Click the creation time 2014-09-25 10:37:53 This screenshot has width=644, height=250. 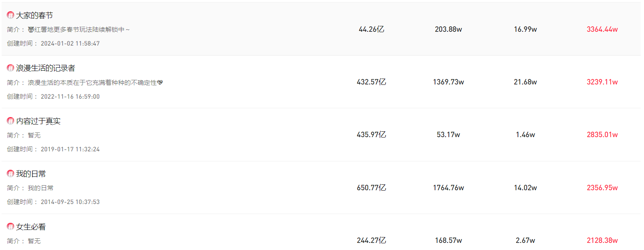point(70,202)
